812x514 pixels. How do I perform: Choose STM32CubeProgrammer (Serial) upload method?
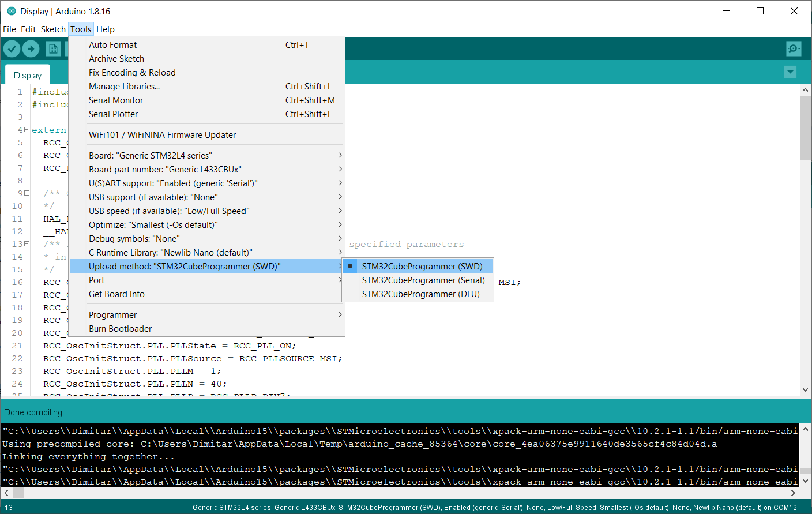coord(418,280)
